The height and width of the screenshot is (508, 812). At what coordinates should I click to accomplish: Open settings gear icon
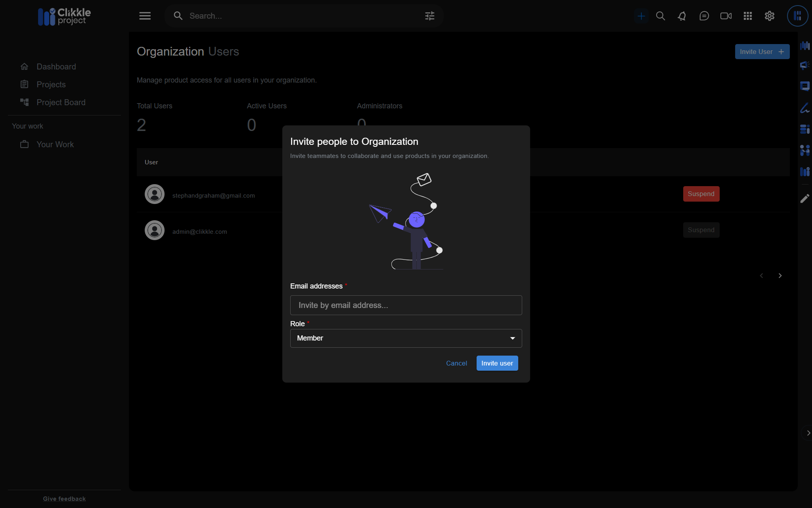(769, 16)
